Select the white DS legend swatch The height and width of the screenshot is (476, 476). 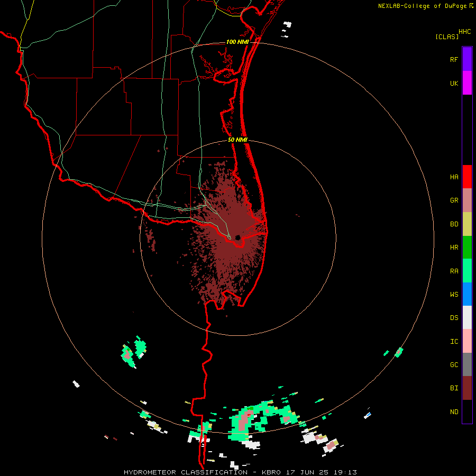[x=467, y=317]
